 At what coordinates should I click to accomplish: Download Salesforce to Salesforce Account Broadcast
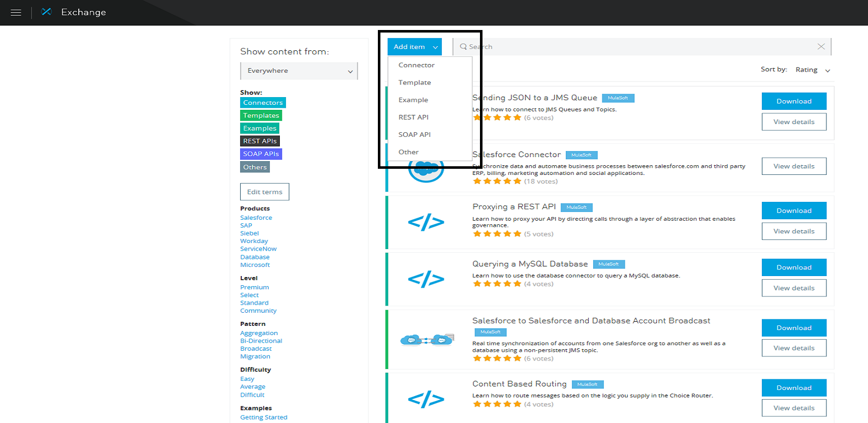(794, 328)
